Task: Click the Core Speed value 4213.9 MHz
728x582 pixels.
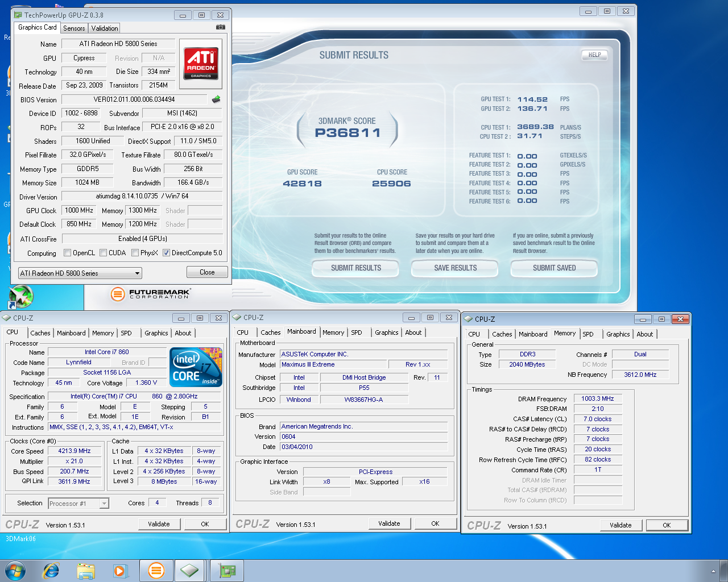Action: coord(75,451)
